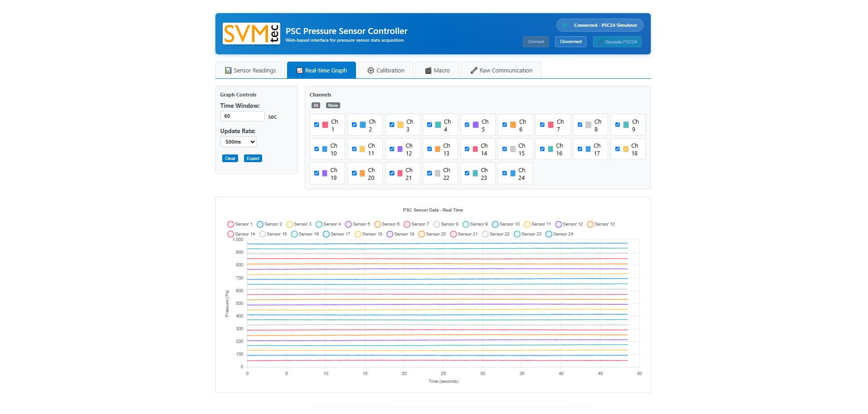Open the Update Rate dropdown
The width and height of the screenshot is (868, 414).
point(238,142)
